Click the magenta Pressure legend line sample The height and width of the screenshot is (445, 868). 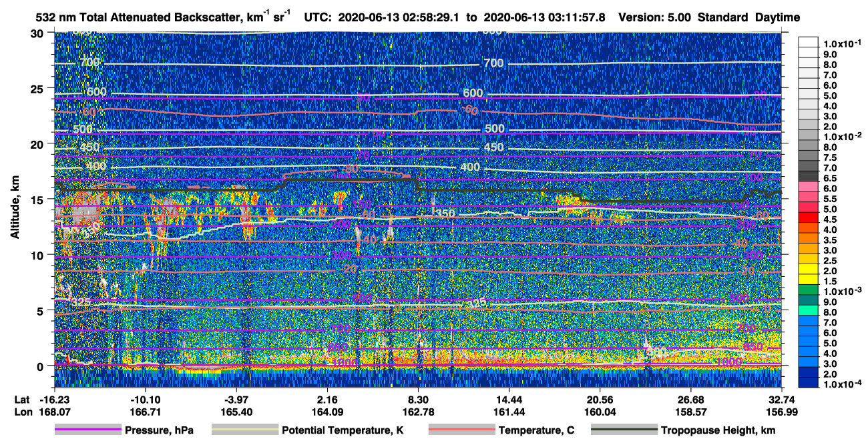[x=87, y=430]
